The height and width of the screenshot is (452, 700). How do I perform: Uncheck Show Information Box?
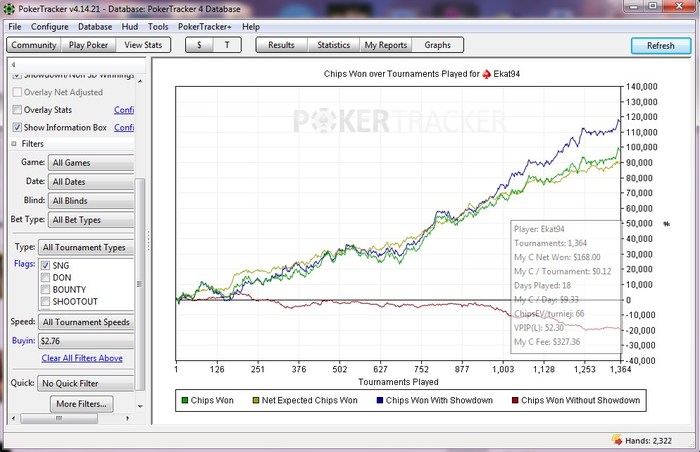pos(17,127)
